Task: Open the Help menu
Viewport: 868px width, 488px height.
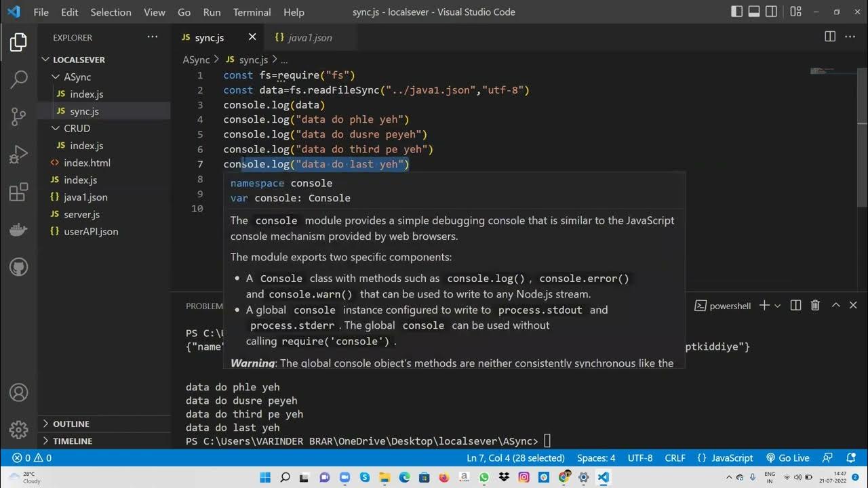Action: click(294, 12)
